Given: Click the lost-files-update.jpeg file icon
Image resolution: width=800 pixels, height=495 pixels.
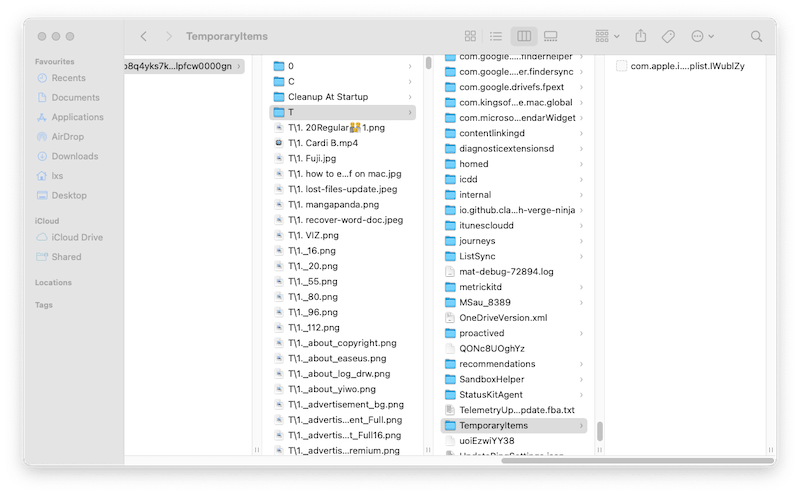Looking at the screenshot, I should (x=279, y=189).
